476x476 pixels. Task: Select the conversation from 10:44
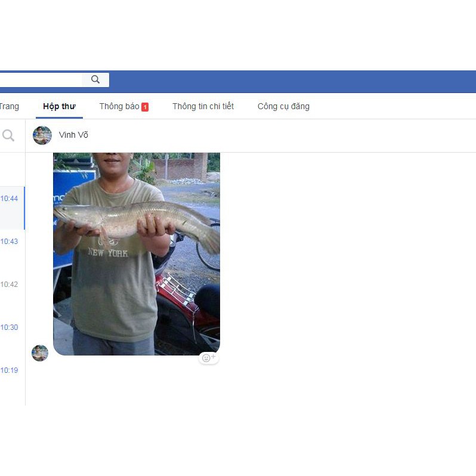pos(12,208)
